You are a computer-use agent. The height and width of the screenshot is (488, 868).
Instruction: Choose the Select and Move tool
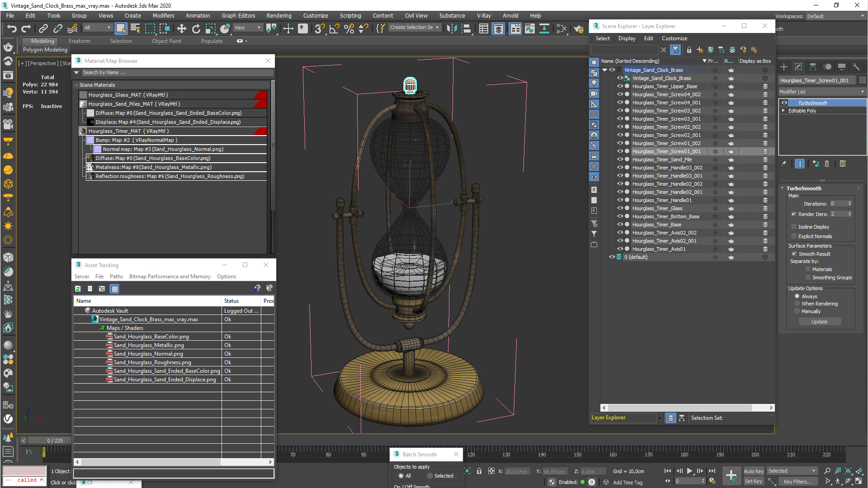tap(181, 28)
